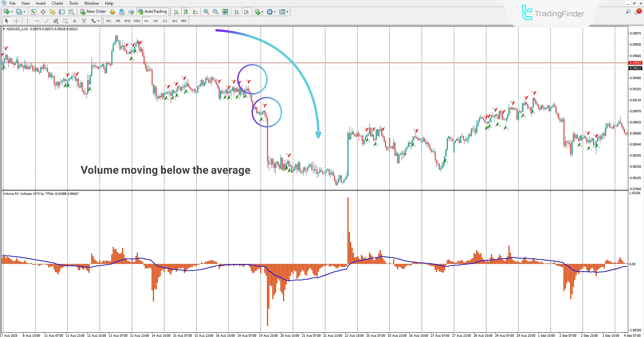This screenshot has height=337, width=644.
Task: Switch to the H4 timeframe
Action: 156,21
